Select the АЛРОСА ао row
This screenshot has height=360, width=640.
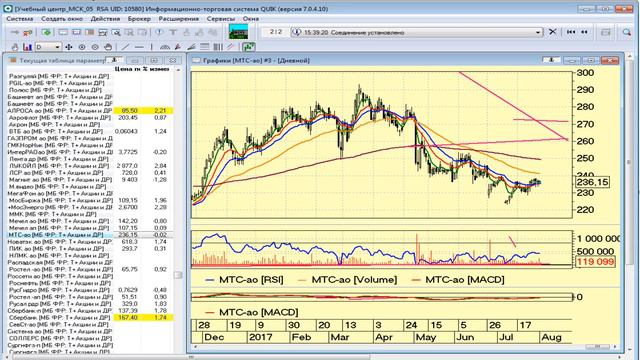click(90, 111)
